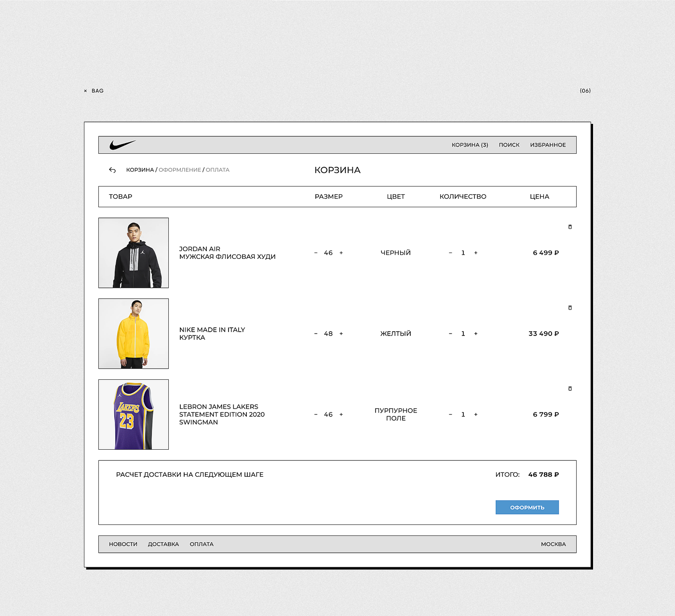Click the Черный color value
Image resolution: width=675 pixels, height=616 pixels.
click(396, 253)
